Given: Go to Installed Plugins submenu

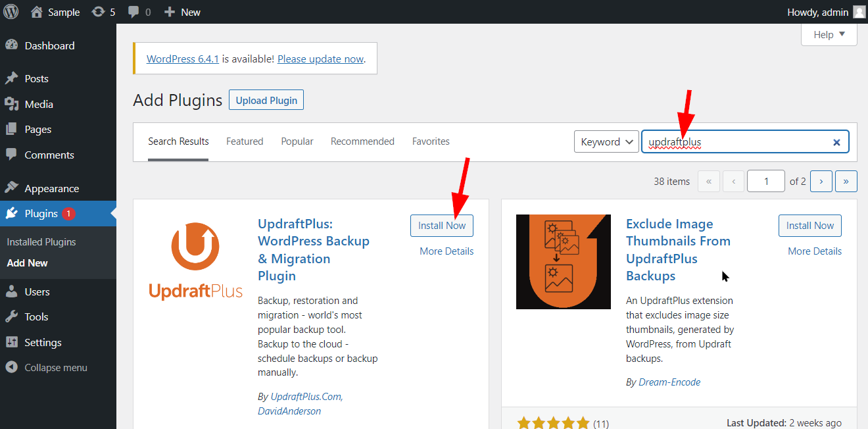Looking at the screenshot, I should coord(41,242).
